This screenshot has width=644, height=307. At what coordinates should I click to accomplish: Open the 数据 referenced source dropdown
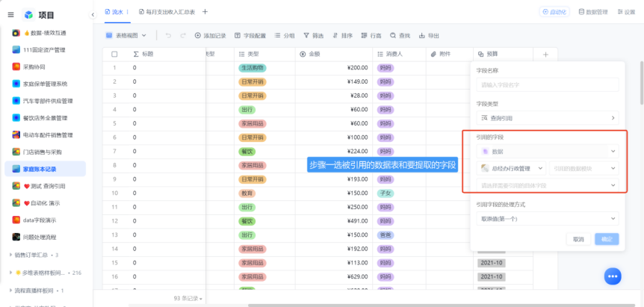[x=548, y=152]
